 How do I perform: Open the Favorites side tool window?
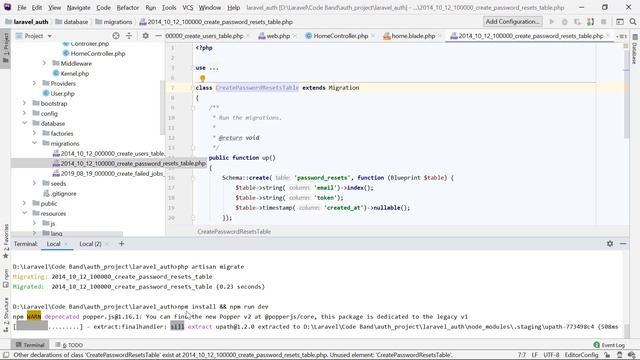coord(6,241)
